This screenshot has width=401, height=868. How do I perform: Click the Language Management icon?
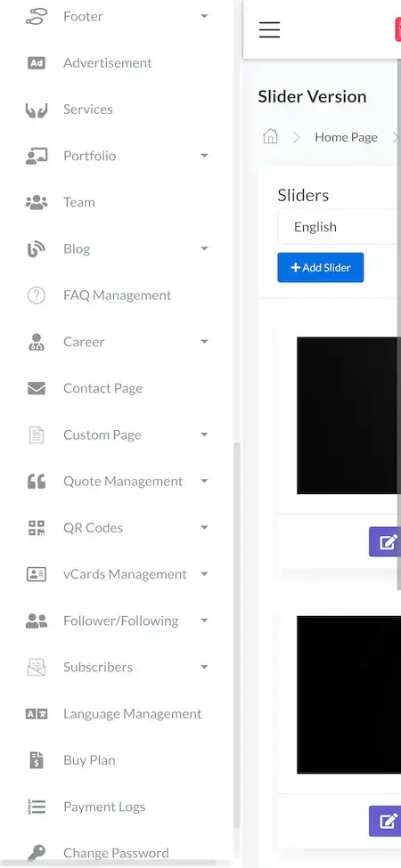pyautogui.click(x=37, y=714)
